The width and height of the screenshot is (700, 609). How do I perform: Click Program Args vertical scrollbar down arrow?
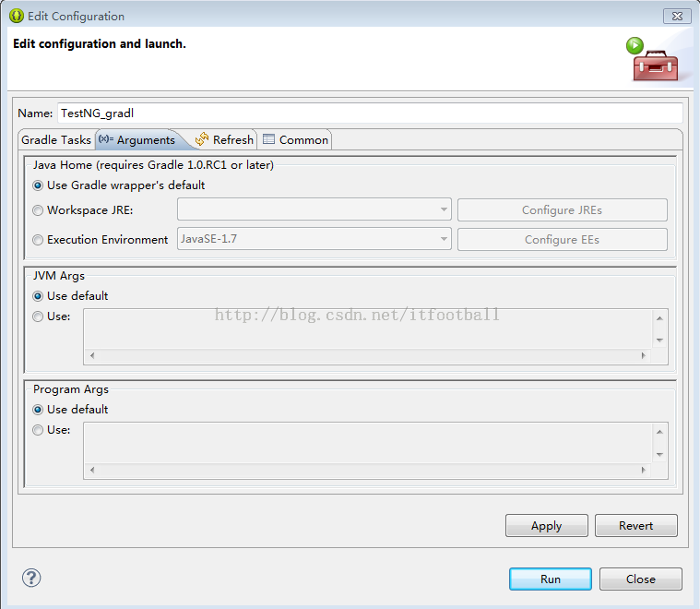(659, 455)
